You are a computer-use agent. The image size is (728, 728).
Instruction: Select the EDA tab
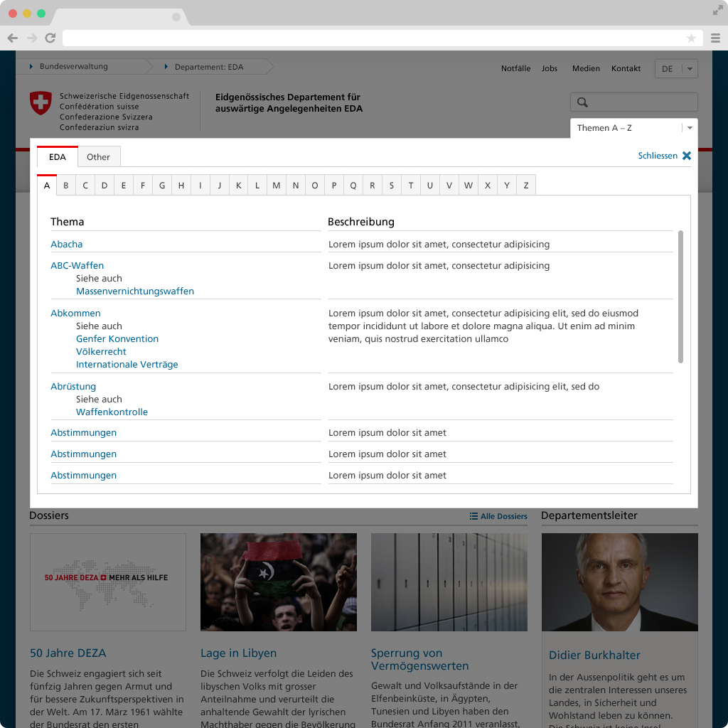[x=58, y=156]
